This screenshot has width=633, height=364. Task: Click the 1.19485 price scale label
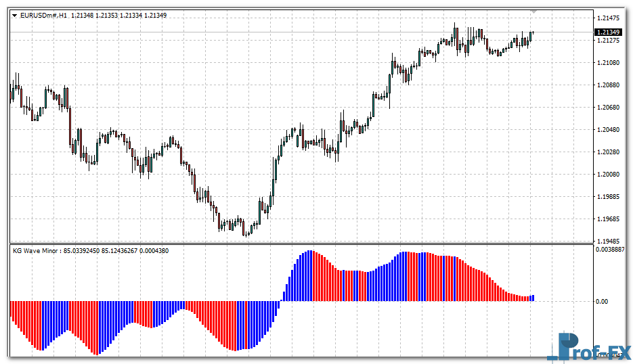(x=609, y=241)
